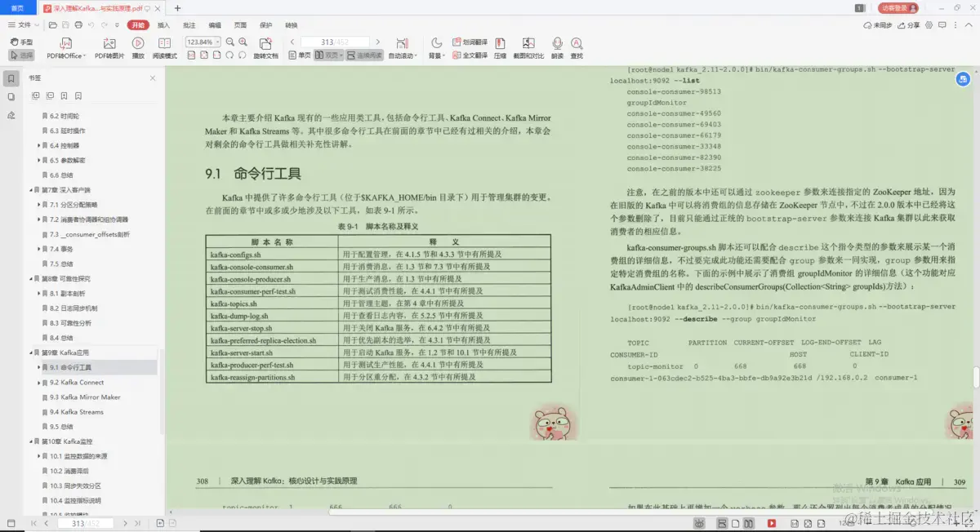Expand all bookmarks icon
Viewport: 980px width, 532px height.
[x=35, y=96]
